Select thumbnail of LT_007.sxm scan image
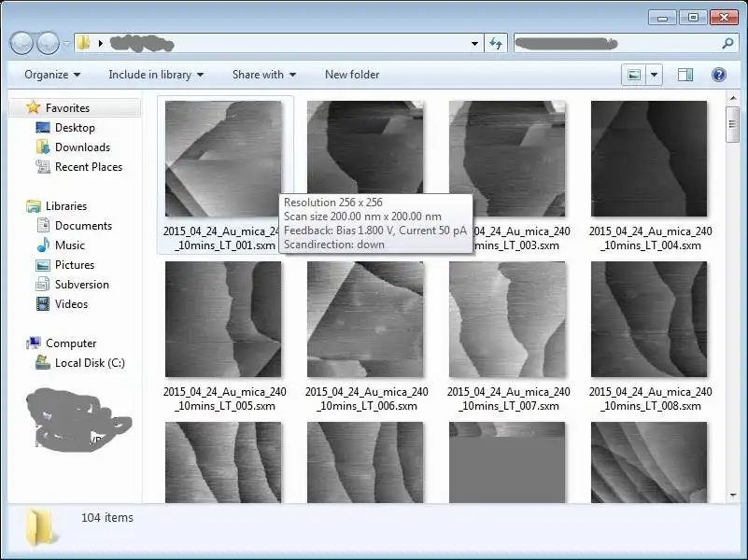748x560 pixels. pos(507,319)
